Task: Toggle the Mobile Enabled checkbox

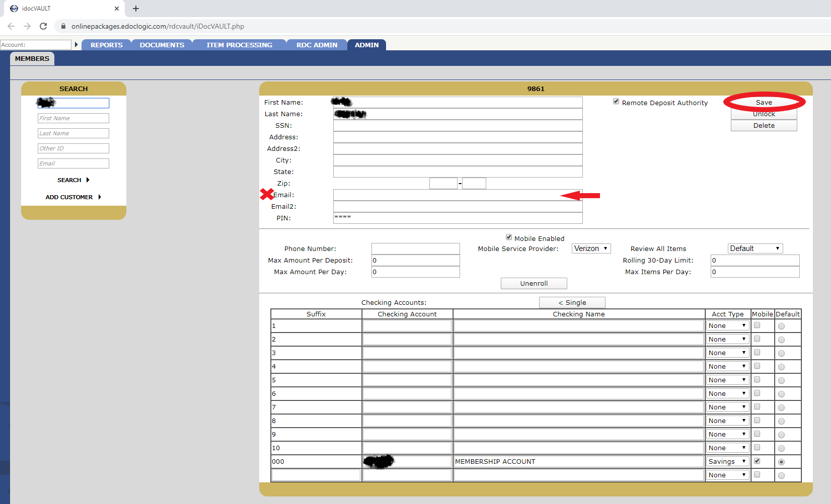Action: (509, 237)
